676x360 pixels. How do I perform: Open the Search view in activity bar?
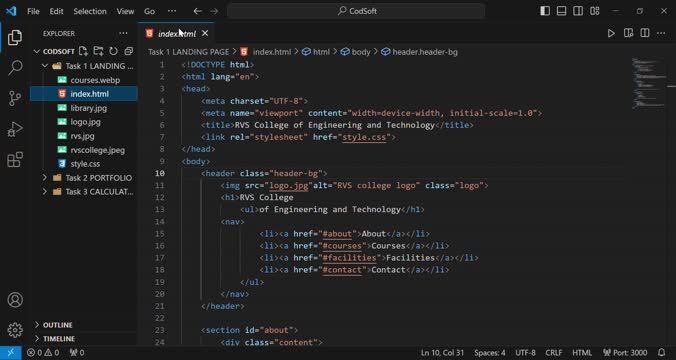tap(15, 68)
